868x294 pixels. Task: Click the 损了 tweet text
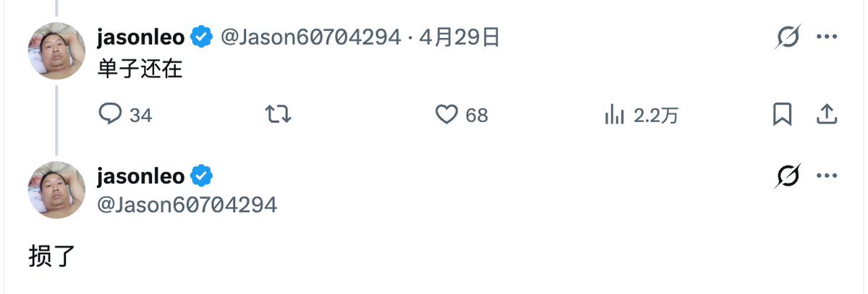[51, 256]
